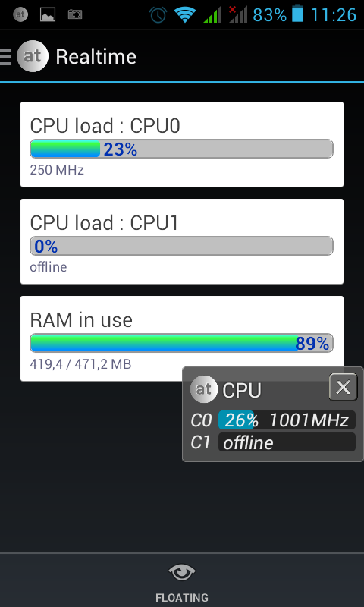
Task: Tap the battery icon showing 83%
Action: (297, 14)
